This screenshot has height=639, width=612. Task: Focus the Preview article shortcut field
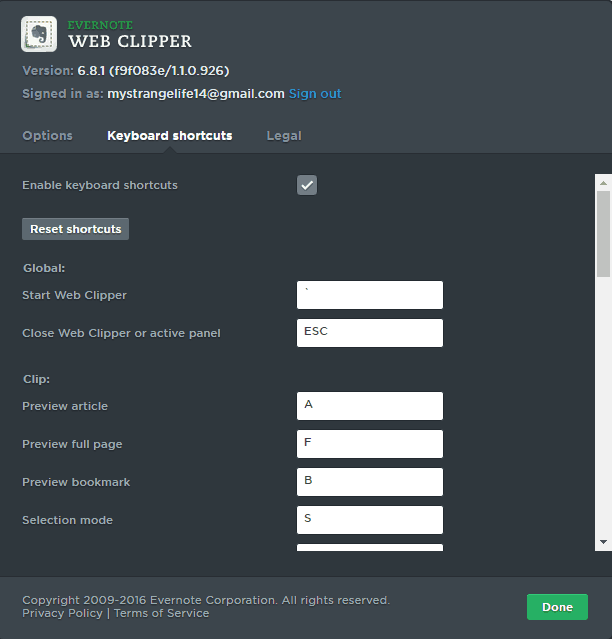click(x=370, y=406)
